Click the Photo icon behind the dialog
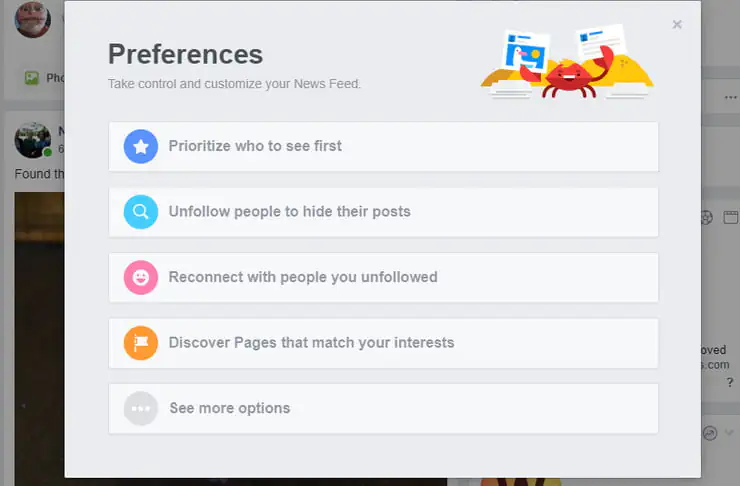 (32, 78)
